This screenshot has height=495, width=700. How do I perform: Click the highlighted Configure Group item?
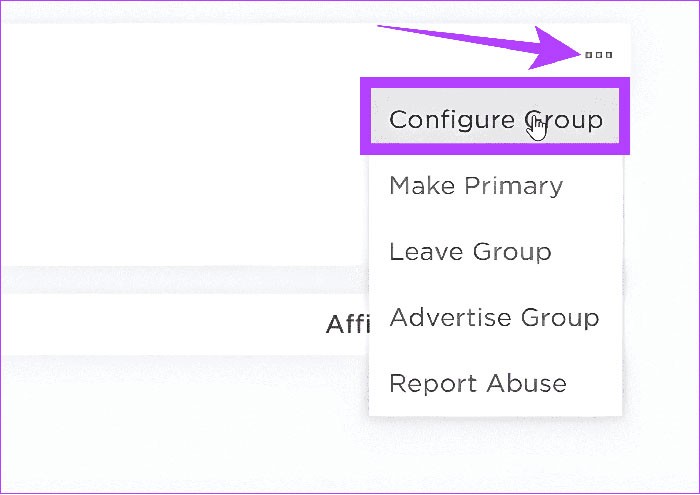[495, 120]
